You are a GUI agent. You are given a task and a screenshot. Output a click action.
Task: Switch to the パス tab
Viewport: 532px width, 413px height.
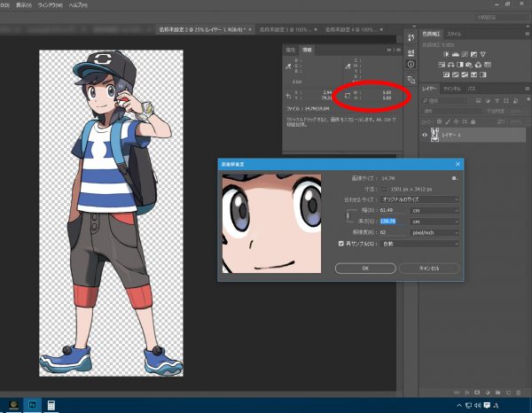click(x=472, y=89)
